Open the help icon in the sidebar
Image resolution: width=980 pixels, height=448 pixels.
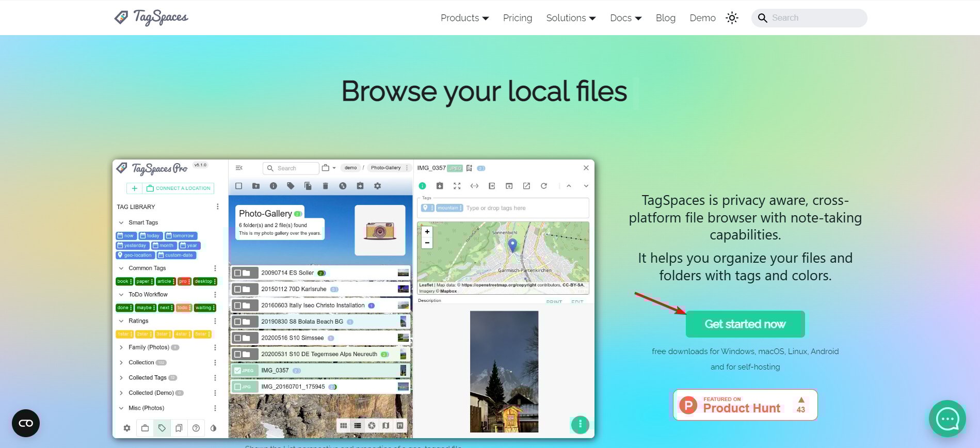tap(196, 428)
